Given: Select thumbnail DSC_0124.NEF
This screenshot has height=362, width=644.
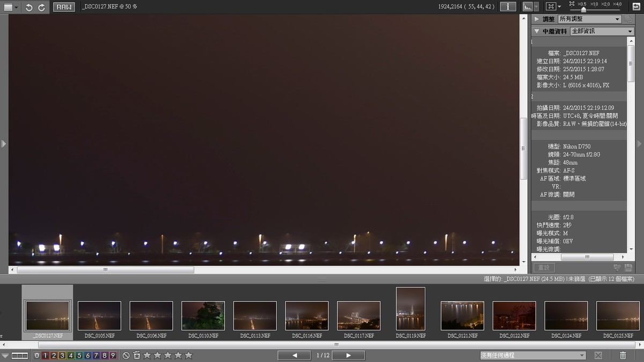Looking at the screenshot, I should click(x=566, y=315).
